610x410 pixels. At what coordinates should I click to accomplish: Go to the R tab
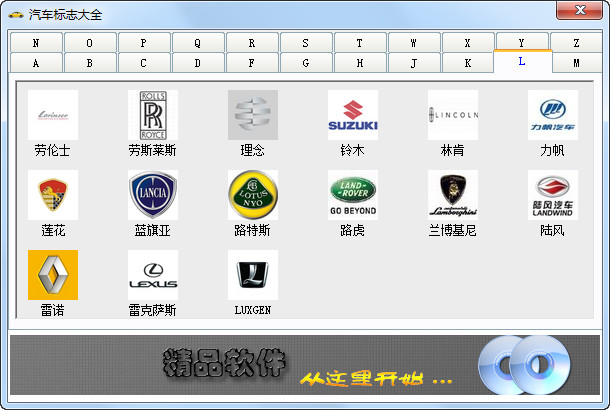point(252,42)
